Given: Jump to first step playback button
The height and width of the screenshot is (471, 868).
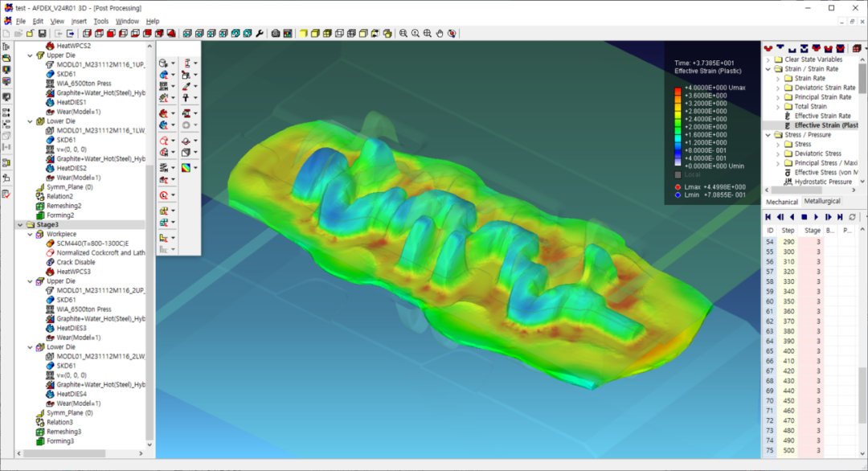Looking at the screenshot, I should tap(768, 218).
